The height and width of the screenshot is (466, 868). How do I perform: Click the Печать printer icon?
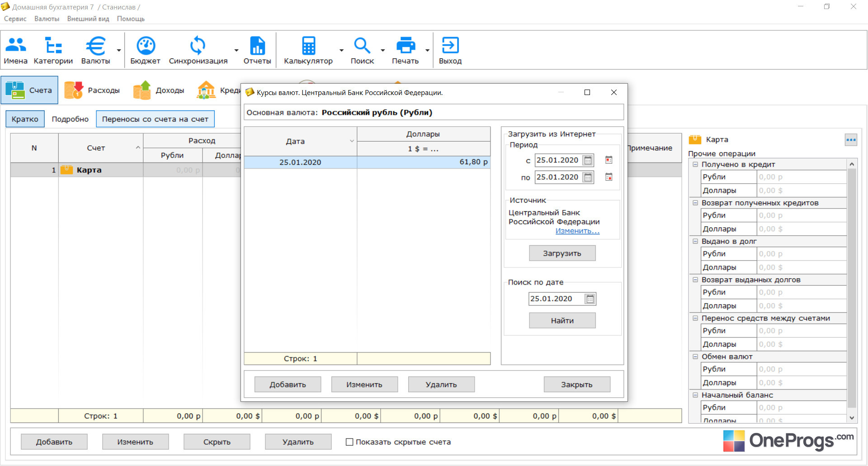pos(406,50)
